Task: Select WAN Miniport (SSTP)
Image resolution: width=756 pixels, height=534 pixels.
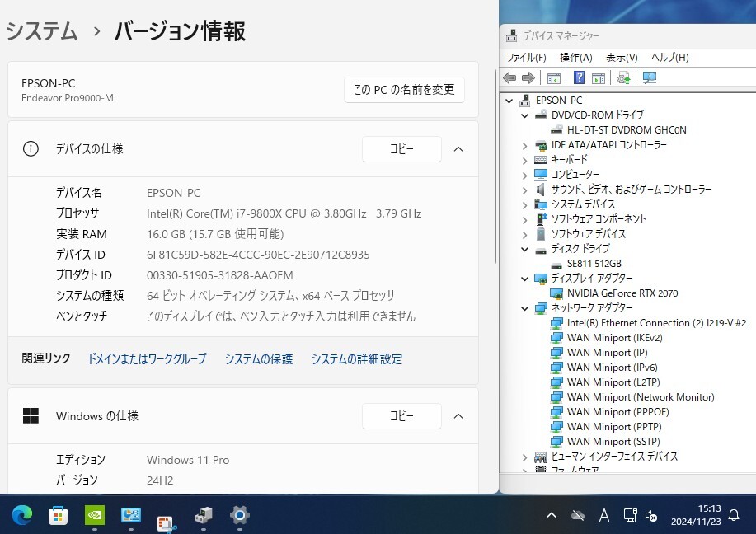Action: (x=613, y=442)
